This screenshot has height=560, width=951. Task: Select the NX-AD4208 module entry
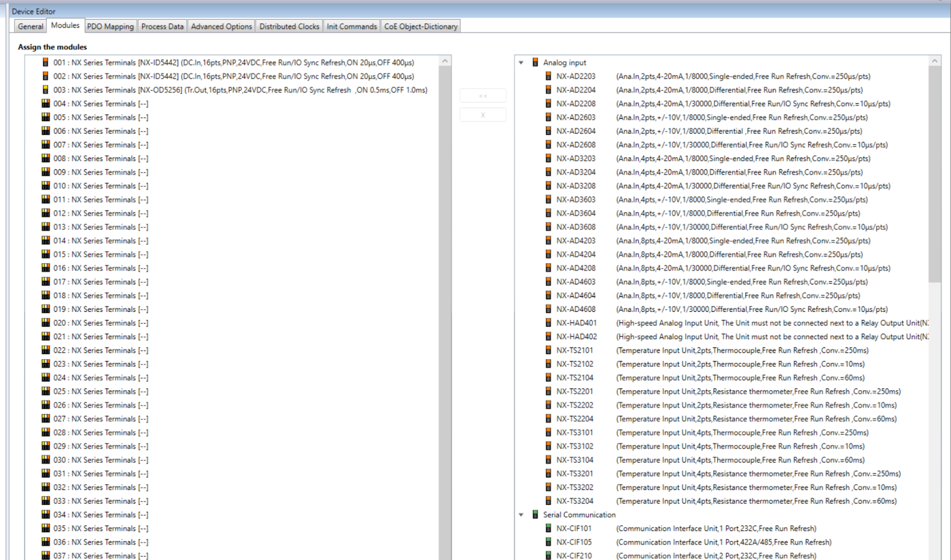(723, 268)
